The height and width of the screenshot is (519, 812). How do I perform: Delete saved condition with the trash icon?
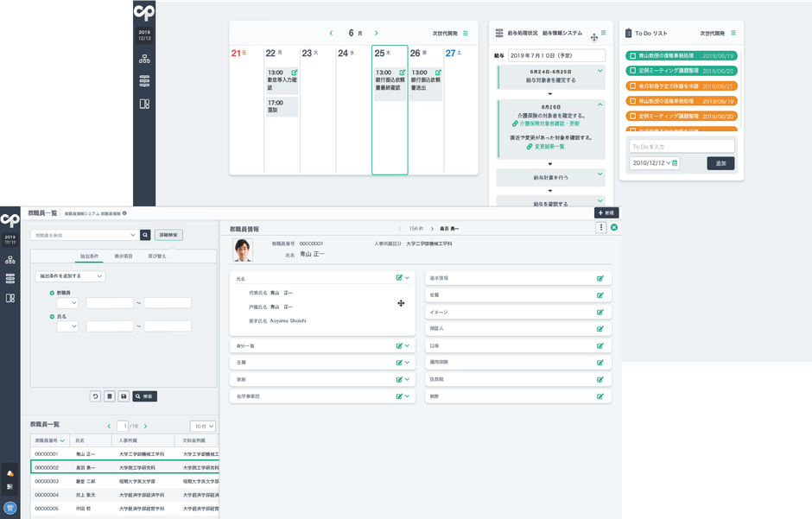109,396
